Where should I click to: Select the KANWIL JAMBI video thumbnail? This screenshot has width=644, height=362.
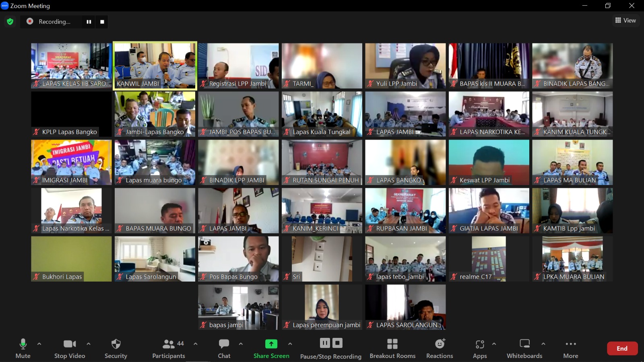(155, 66)
